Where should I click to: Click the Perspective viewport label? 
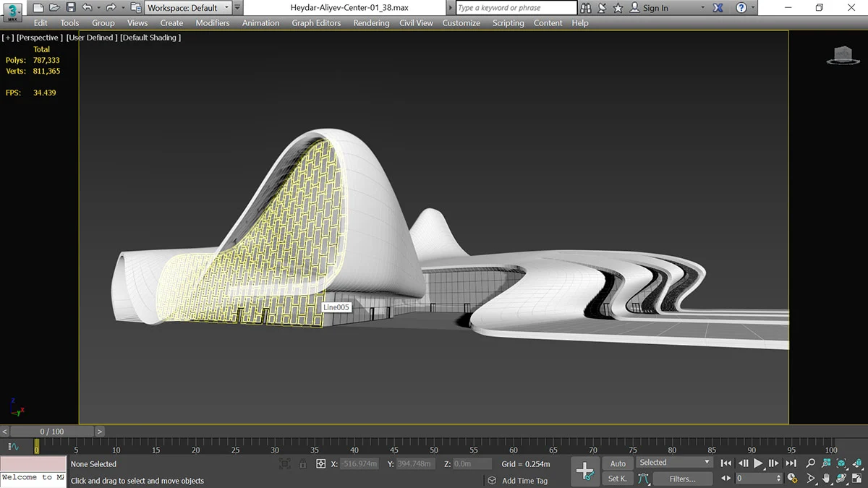point(39,38)
